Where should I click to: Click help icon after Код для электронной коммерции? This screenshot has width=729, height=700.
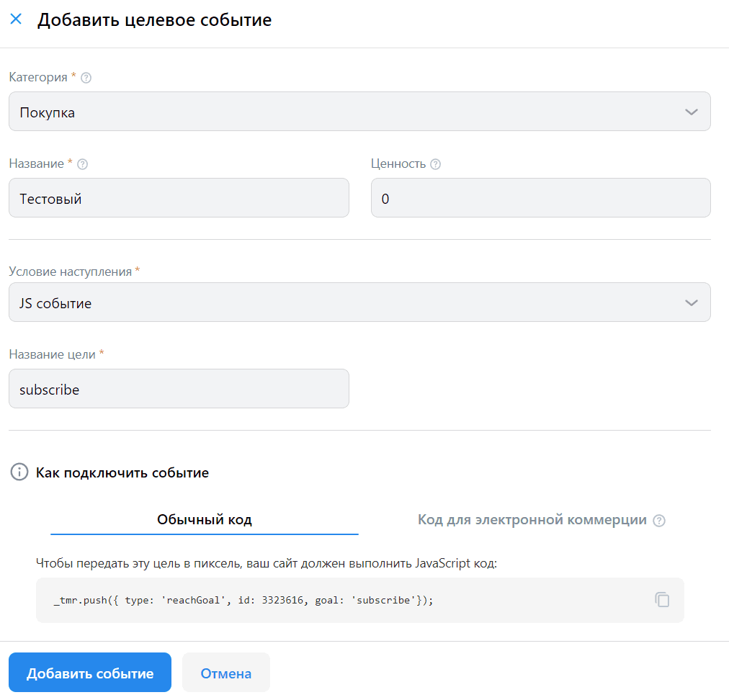(x=659, y=521)
